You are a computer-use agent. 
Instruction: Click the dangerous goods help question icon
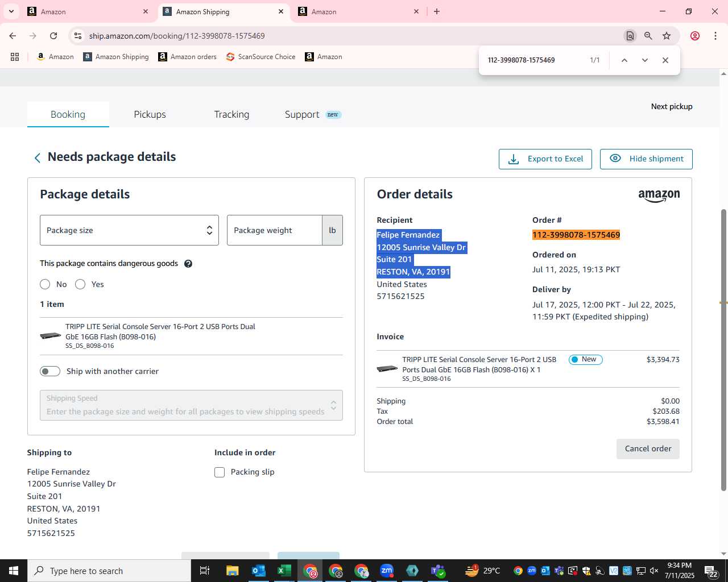188,264
